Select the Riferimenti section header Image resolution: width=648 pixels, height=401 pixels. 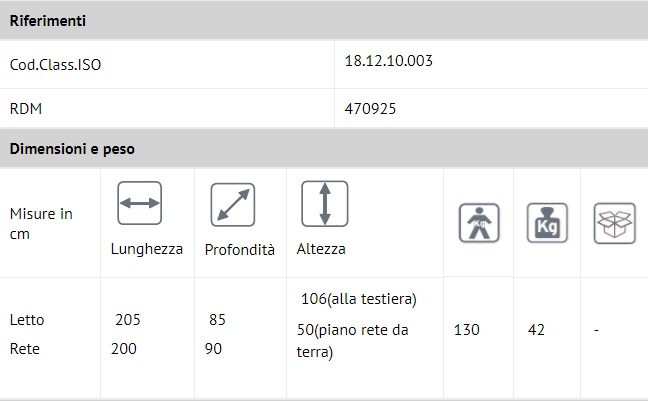click(48, 20)
